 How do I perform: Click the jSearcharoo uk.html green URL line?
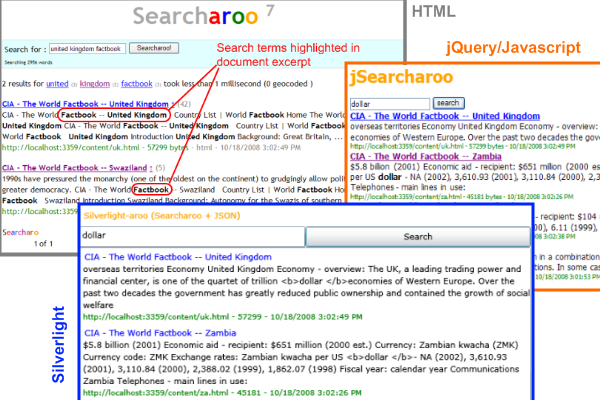click(463, 146)
